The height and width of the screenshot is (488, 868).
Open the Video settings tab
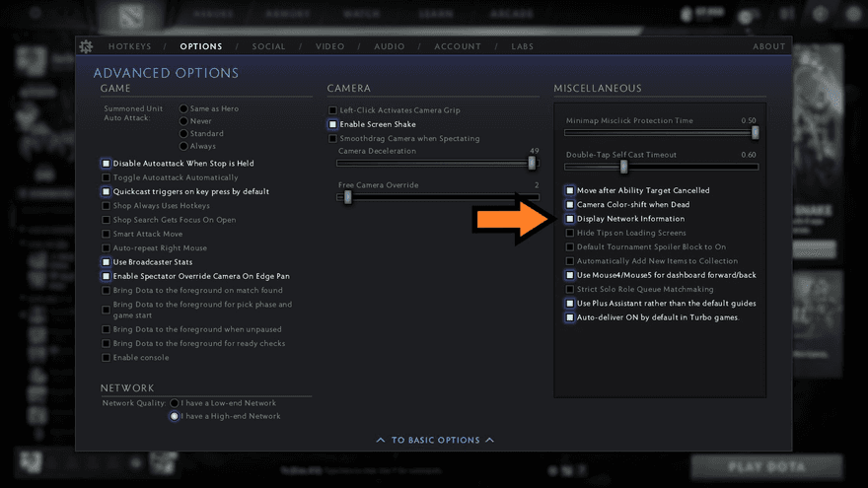coord(330,46)
